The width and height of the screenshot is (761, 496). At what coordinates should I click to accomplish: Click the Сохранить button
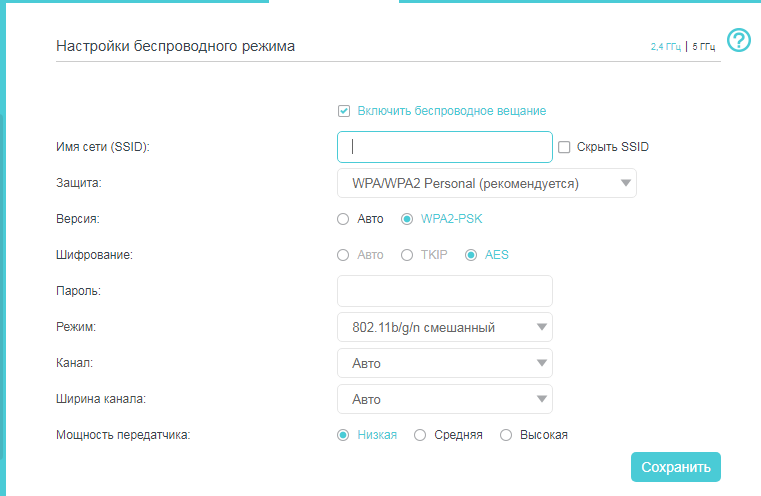[x=676, y=467]
